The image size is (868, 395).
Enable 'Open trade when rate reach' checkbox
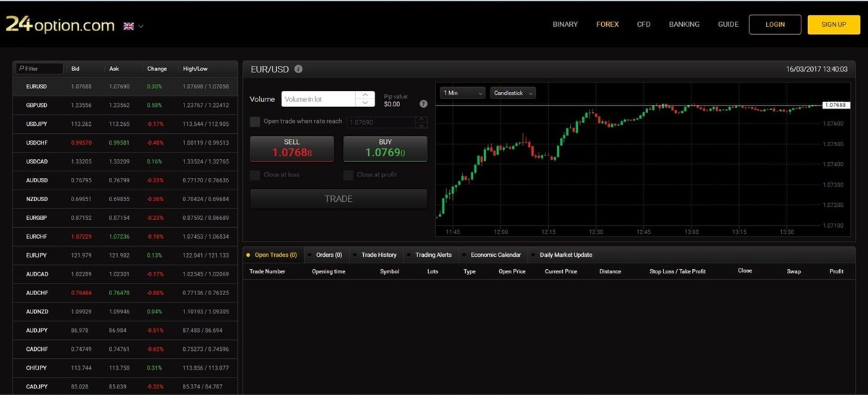pos(255,122)
